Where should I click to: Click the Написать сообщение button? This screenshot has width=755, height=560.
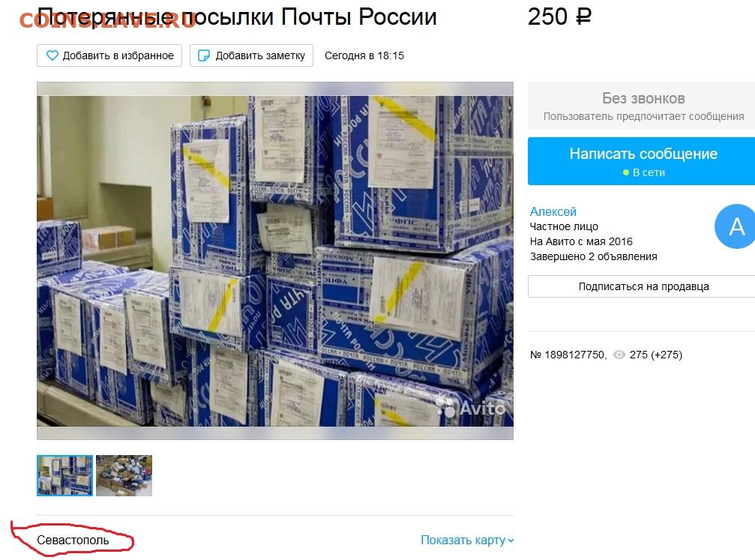[x=641, y=161]
